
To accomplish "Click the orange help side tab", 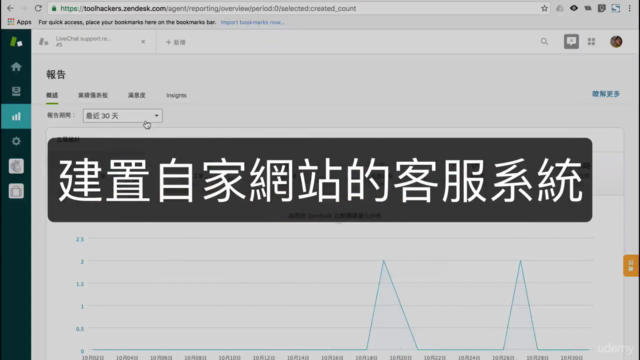I will point(631,266).
